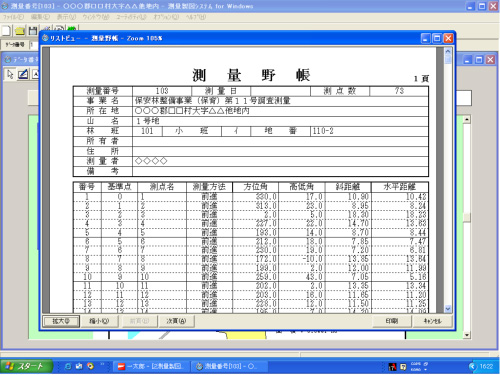The width and height of the screenshot is (500, 375).
Task: Open the 表示 menu
Action: click(66, 17)
